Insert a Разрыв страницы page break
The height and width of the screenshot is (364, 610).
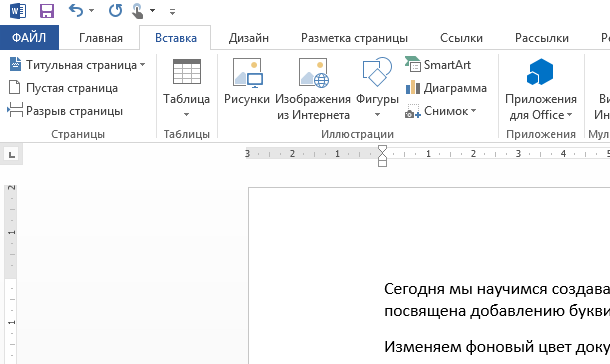(65, 111)
